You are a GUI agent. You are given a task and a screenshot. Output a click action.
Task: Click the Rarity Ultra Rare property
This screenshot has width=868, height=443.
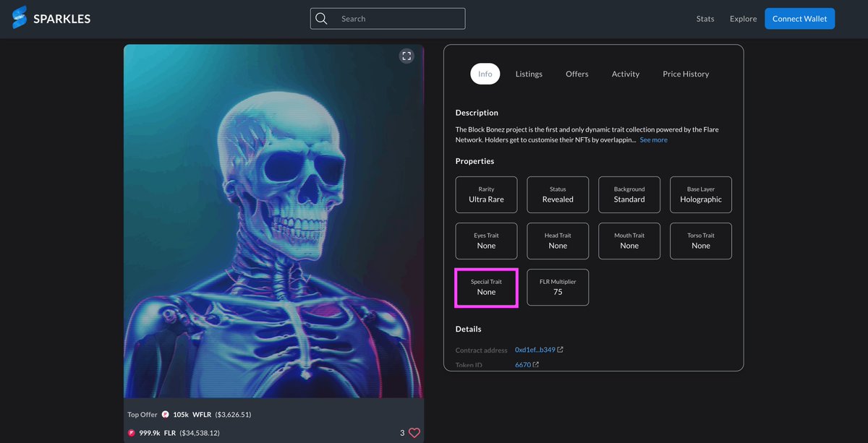tap(486, 195)
